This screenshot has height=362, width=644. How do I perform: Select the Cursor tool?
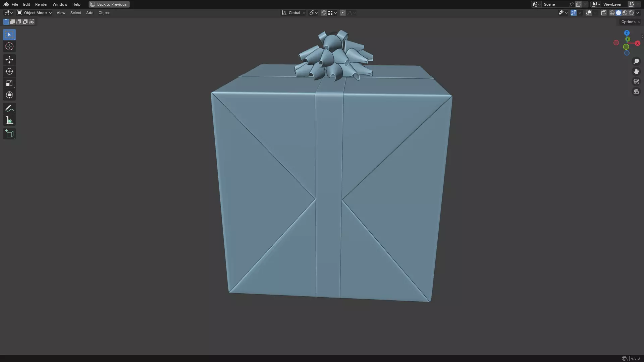(x=9, y=46)
